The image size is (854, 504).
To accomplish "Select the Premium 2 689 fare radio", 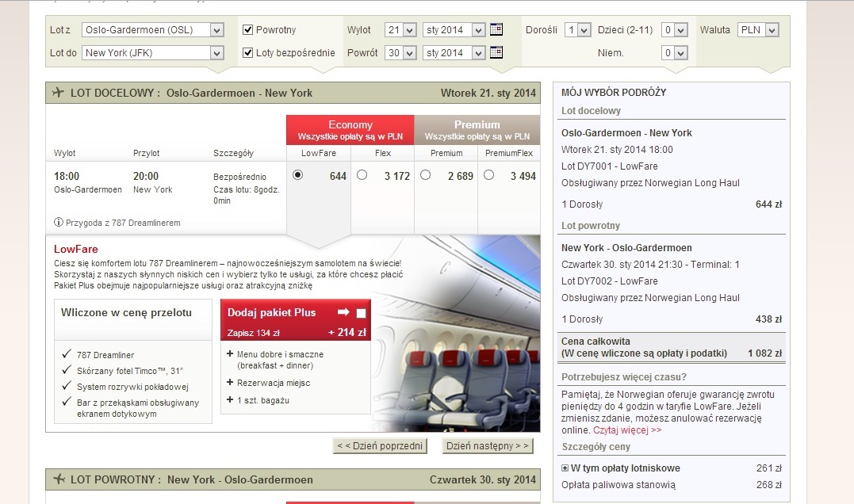I will pos(425,175).
